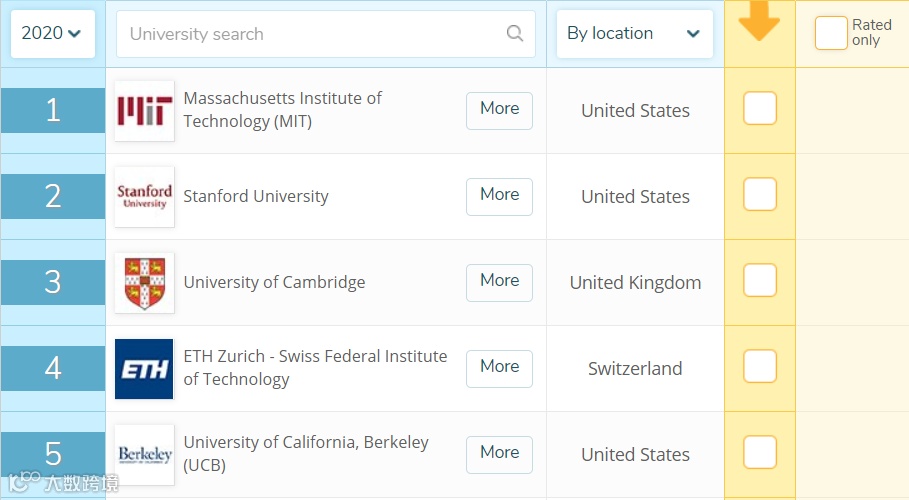Image resolution: width=909 pixels, height=500 pixels.
Task: Check the compare box for MIT
Action: pos(760,108)
